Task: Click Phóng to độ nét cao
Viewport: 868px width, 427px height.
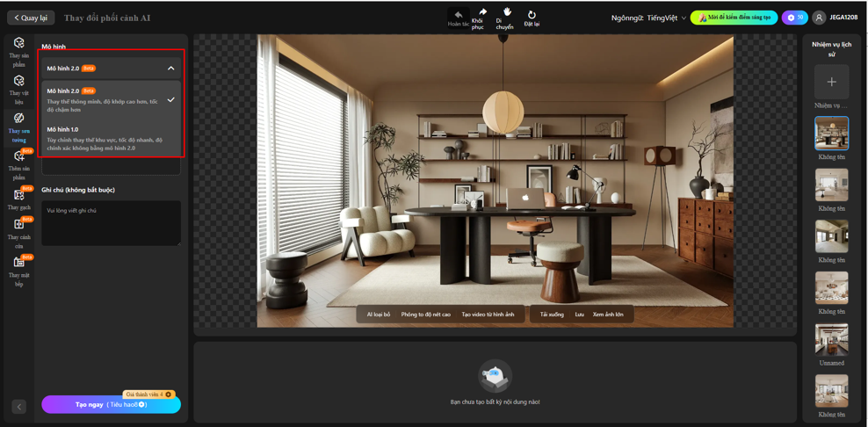Action: click(426, 314)
